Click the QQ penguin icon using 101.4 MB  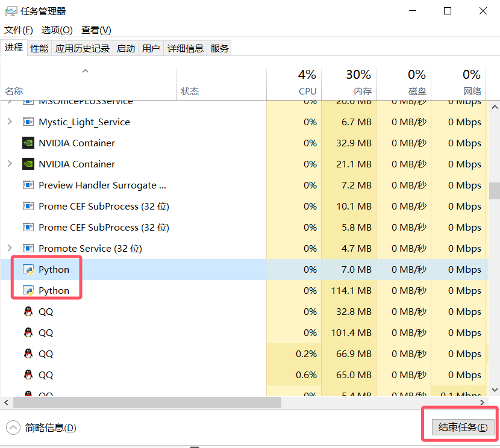pos(28,332)
